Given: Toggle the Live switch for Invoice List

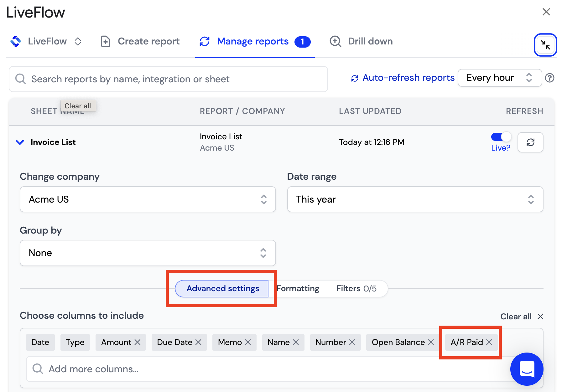Looking at the screenshot, I should tap(501, 137).
